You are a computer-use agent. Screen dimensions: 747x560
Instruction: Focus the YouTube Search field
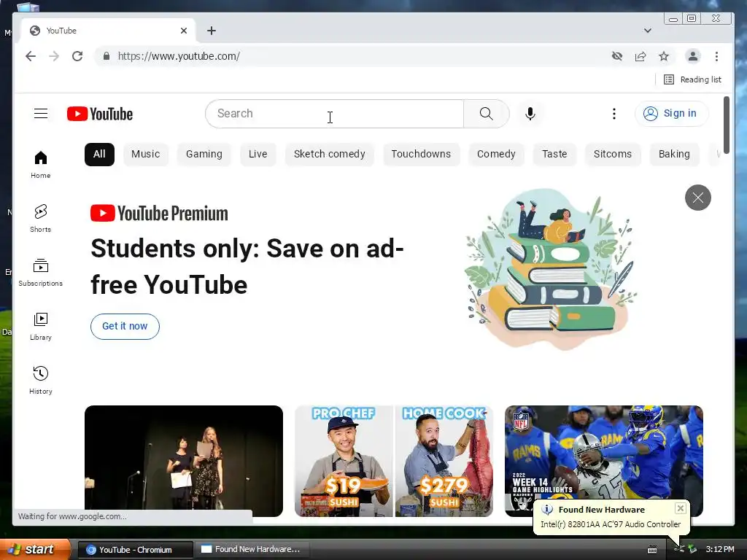coord(334,114)
